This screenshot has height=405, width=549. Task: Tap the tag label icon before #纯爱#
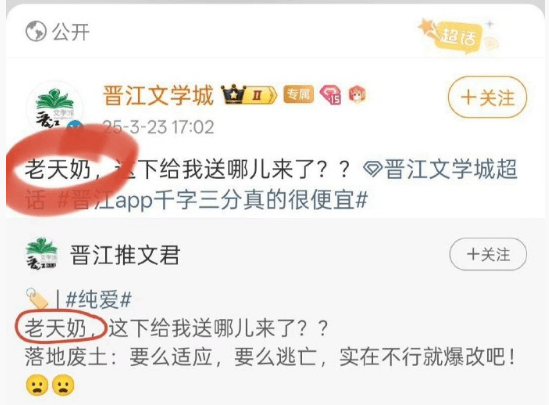pyautogui.click(x=36, y=299)
